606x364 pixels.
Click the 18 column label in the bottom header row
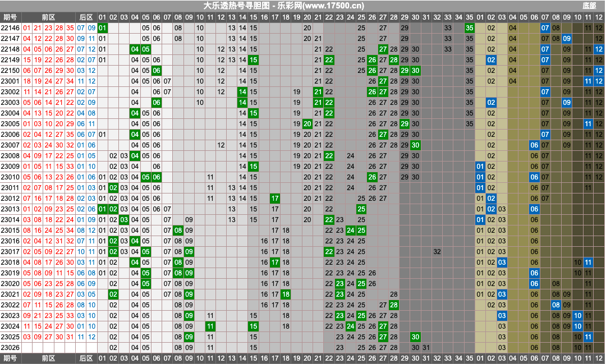point(286,358)
